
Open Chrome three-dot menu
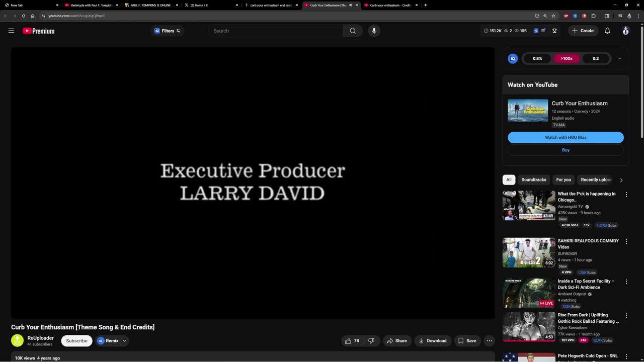(x=638, y=16)
